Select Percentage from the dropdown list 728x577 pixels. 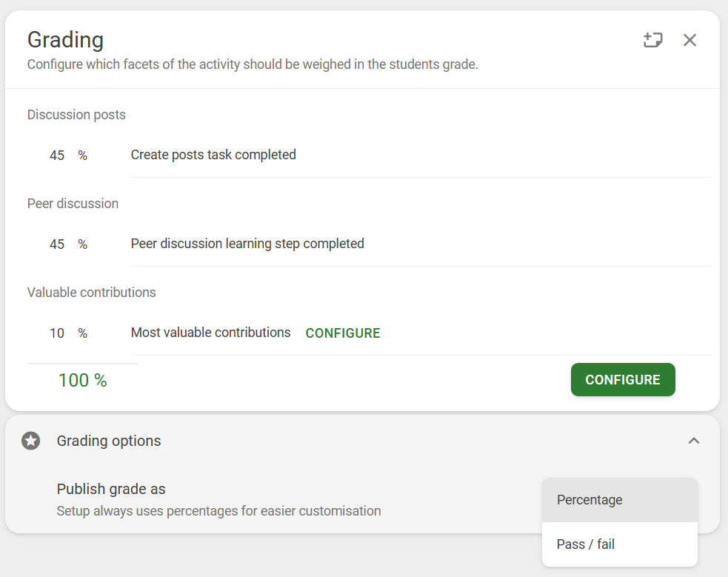(619, 500)
